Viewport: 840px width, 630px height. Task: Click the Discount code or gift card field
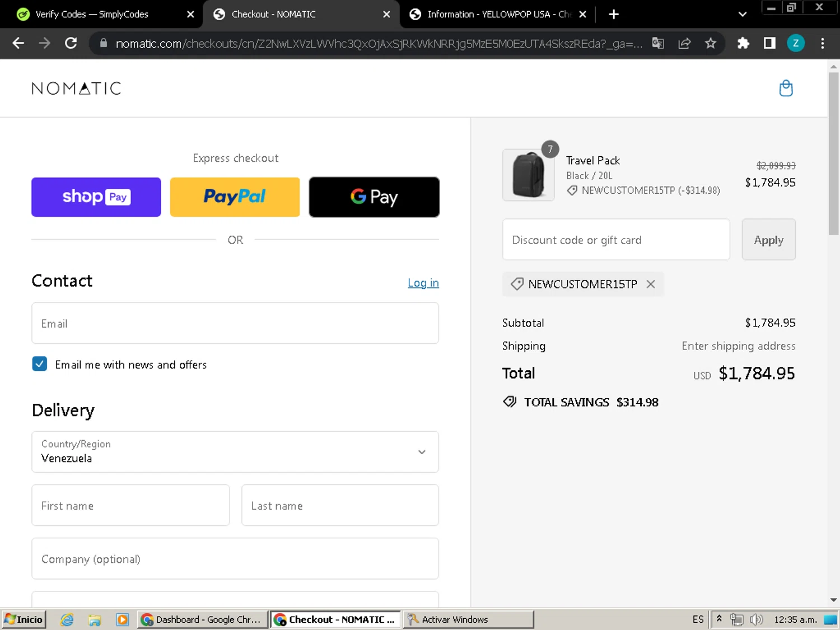click(x=616, y=240)
